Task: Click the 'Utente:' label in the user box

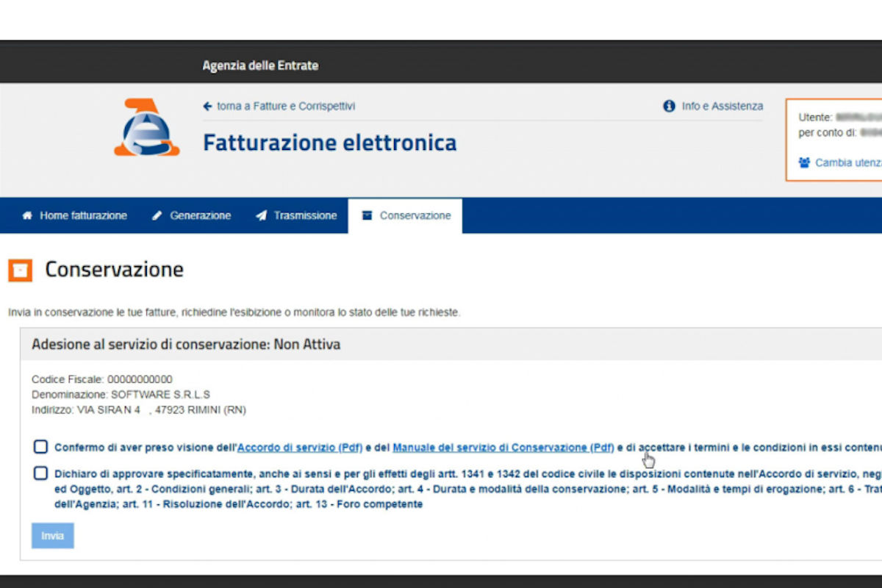Action: point(815,117)
